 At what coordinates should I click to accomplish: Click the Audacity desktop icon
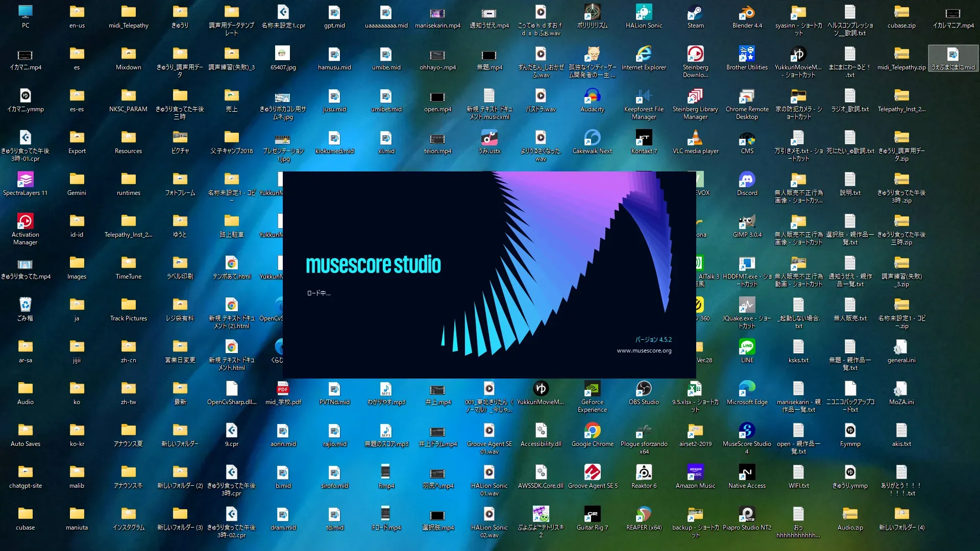coord(592,96)
